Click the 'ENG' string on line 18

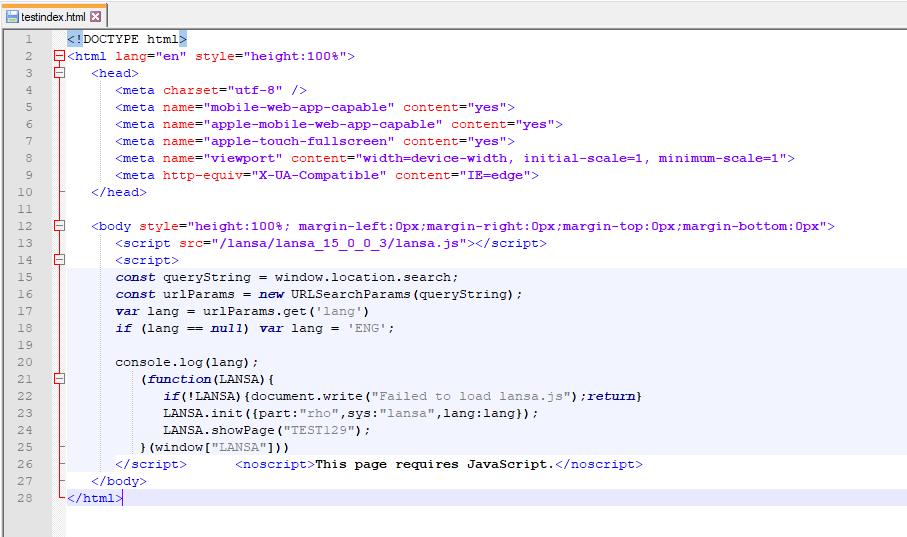366,328
